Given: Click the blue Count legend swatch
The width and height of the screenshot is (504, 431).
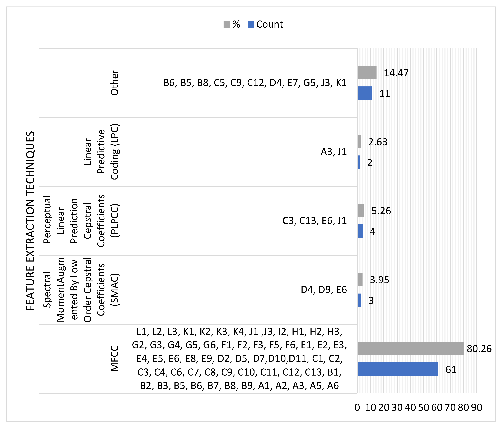Looking at the screenshot, I should click(251, 24).
